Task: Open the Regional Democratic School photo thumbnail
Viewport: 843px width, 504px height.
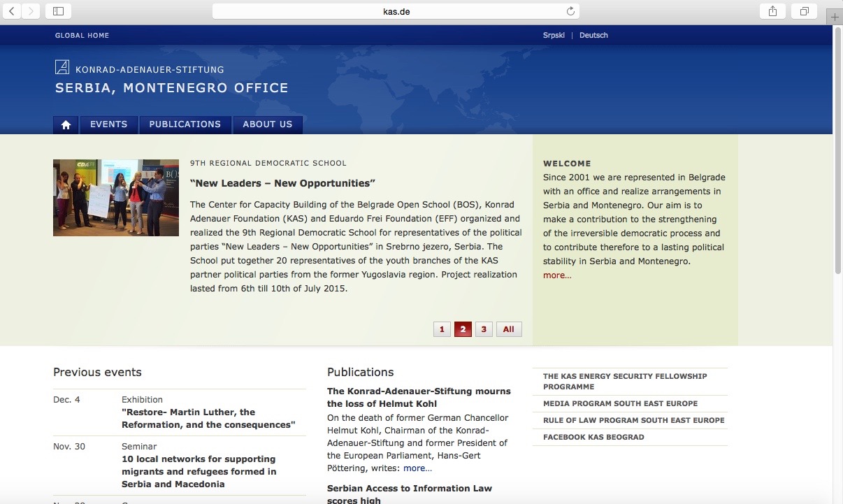Action: (116, 198)
